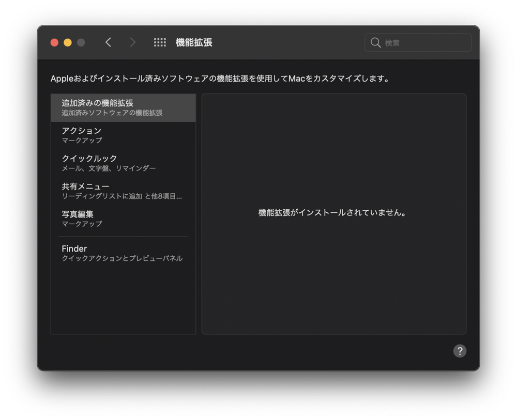The image size is (517, 420).
Task: Open help with question mark button
Action: [x=460, y=351]
